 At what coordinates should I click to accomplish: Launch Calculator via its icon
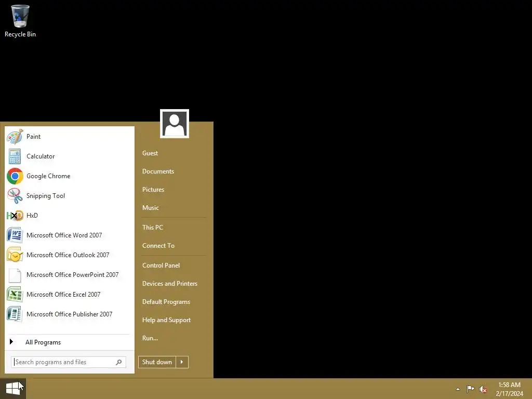click(15, 156)
